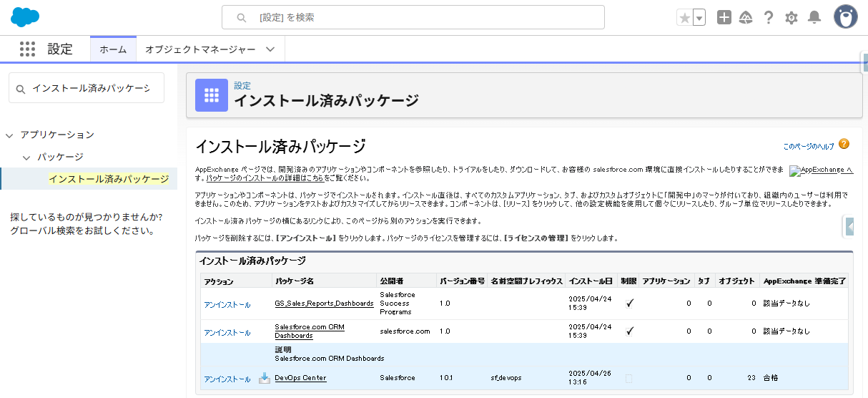Switch to the ホーム tab
This screenshot has height=398, width=868.
[x=113, y=49]
